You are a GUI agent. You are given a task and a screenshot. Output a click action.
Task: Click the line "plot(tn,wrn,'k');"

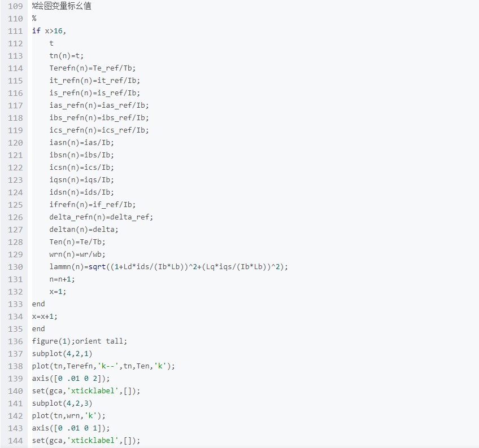coord(68,416)
